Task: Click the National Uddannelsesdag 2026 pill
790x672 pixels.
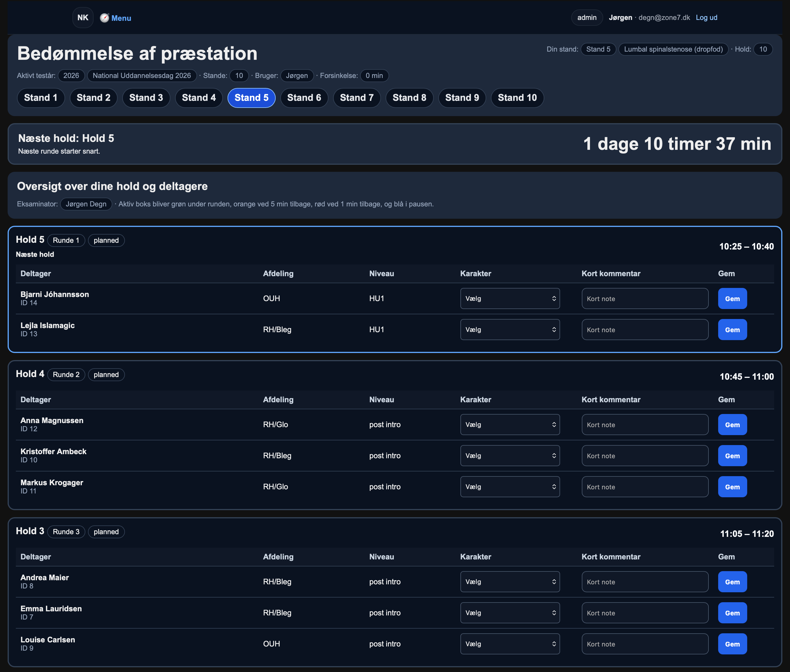Action: (x=142, y=75)
